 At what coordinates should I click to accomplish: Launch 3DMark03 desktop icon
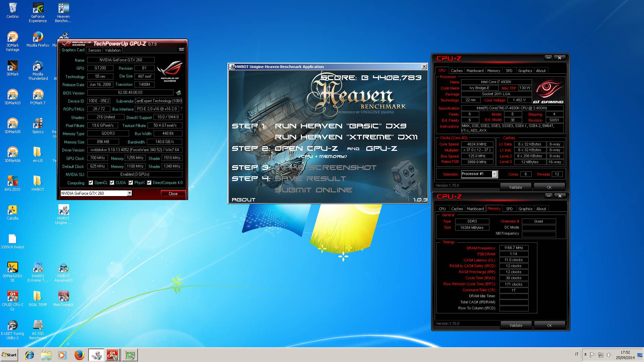pos(12,97)
